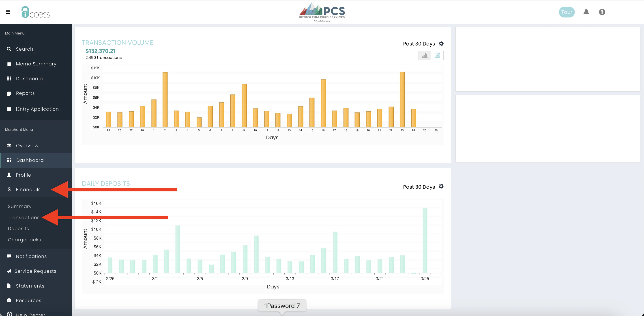Open the notifications bell icon
The width and height of the screenshot is (644, 316).
pos(586,12)
